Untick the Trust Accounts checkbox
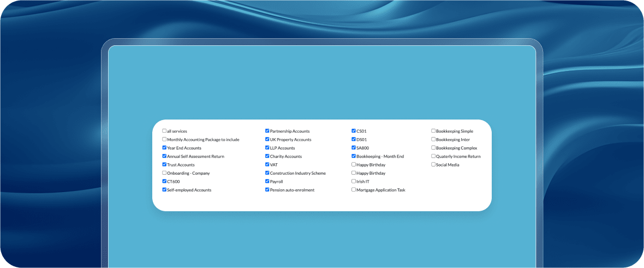The width and height of the screenshot is (644, 268). (x=164, y=164)
